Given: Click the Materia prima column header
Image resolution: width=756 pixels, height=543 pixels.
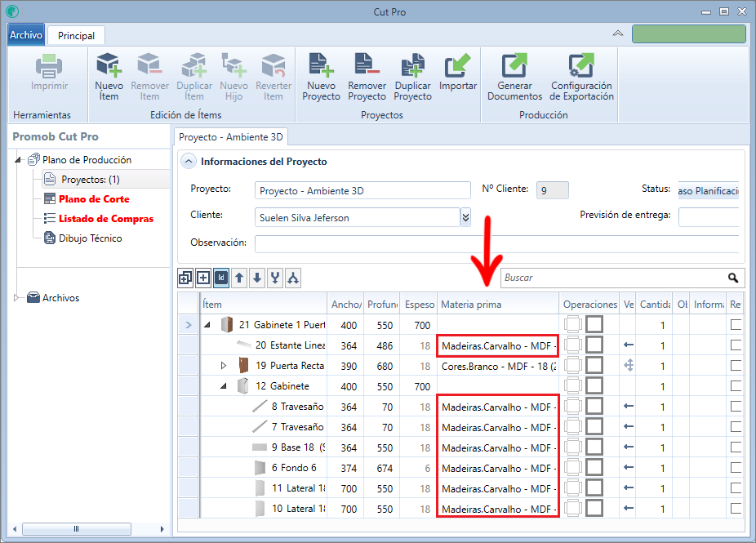Looking at the screenshot, I should [x=497, y=305].
